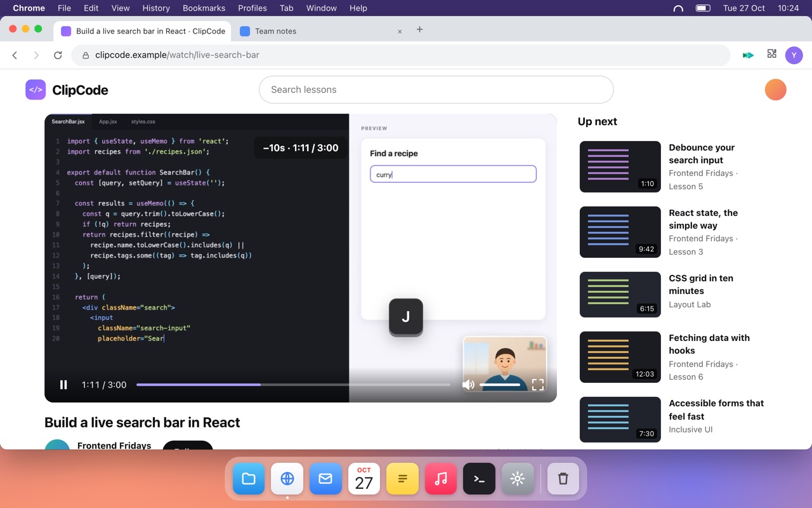Click the Tue 27 Oct date in the menu bar
This screenshot has height=508, width=812.
pyautogui.click(x=744, y=8)
